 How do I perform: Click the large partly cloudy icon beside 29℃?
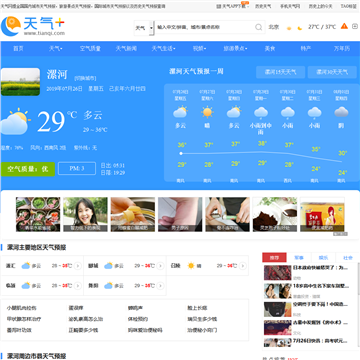click(15, 121)
